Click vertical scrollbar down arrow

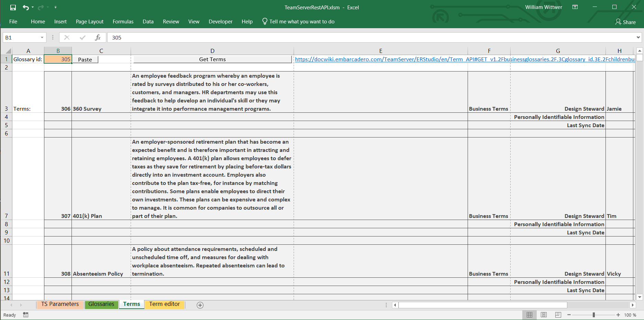pos(640,297)
